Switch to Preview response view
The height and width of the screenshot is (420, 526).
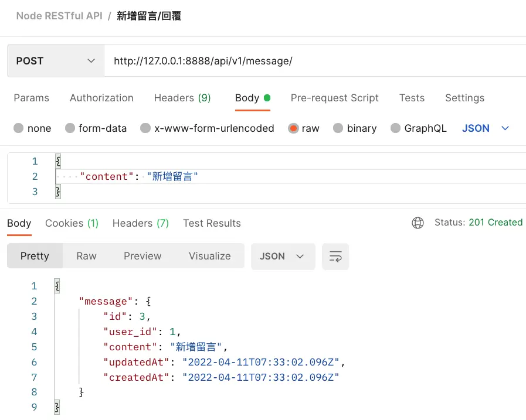[x=142, y=256]
